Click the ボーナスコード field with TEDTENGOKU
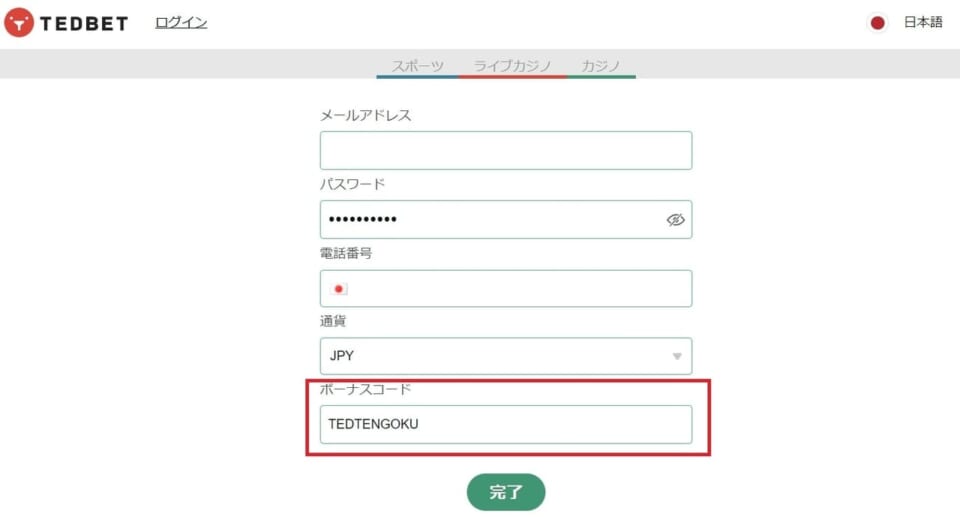The height and width of the screenshot is (517, 960). point(506,425)
